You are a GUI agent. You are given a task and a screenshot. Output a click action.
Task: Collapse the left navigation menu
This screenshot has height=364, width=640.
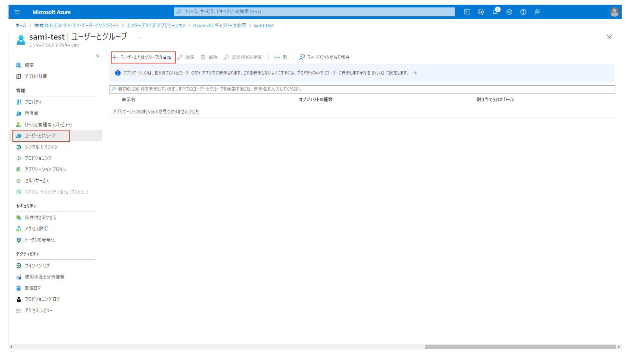point(98,56)
